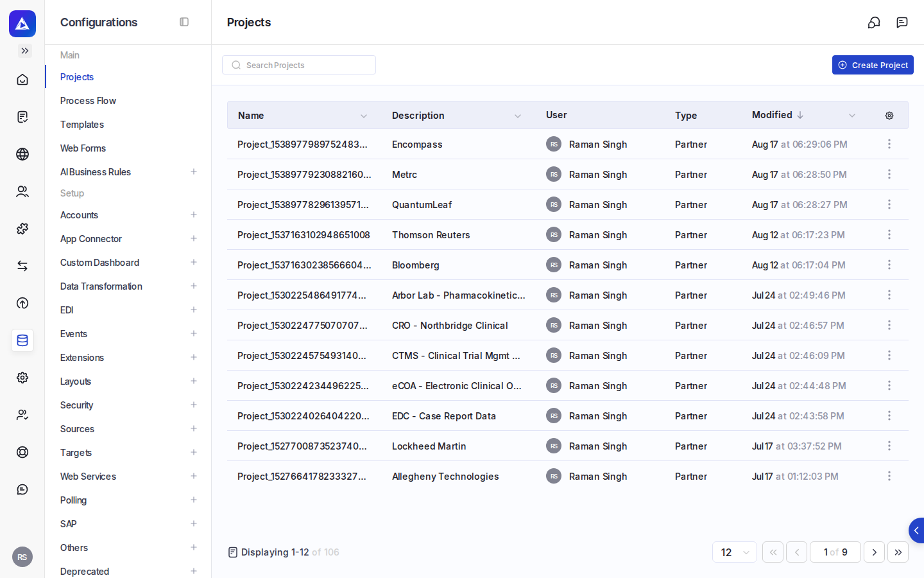Open the user check icon in rail
This screenshot has height=578, width=924.
pyautogui.click(x=22, y=415)
